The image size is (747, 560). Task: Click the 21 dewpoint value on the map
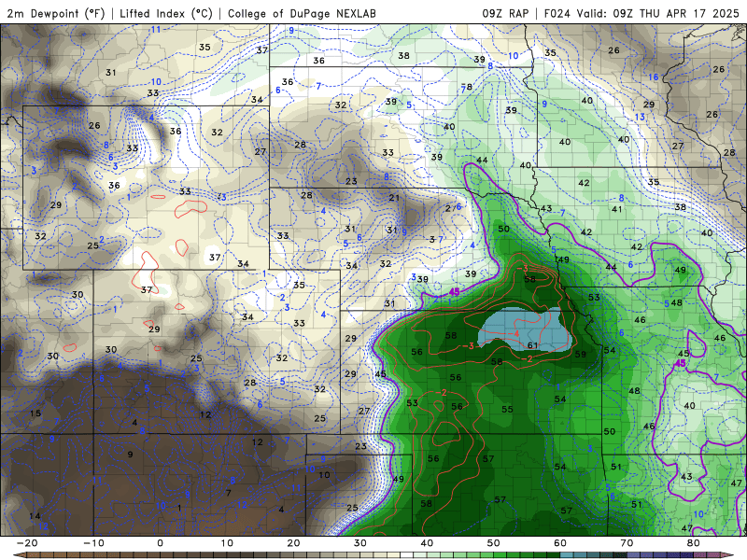coord(394,198)
